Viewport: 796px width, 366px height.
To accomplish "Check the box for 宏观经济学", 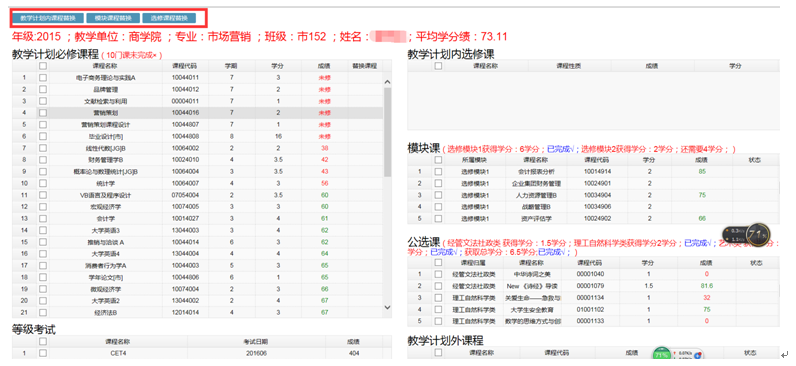I will [x=43, y=207].
